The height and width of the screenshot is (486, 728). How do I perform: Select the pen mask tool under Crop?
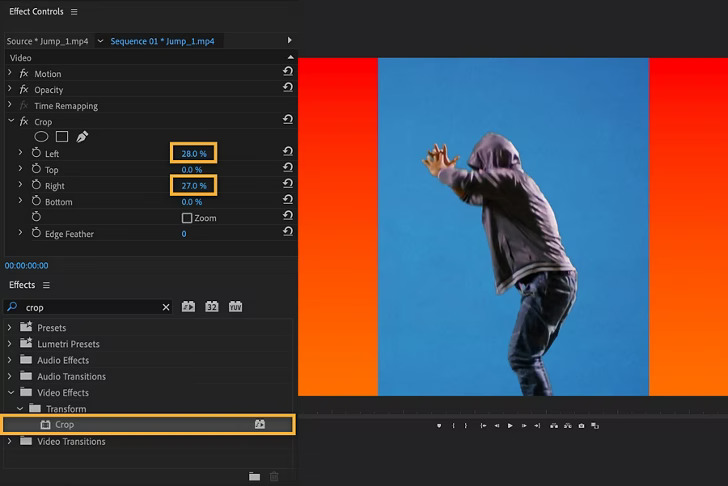[x=82, y=137]
